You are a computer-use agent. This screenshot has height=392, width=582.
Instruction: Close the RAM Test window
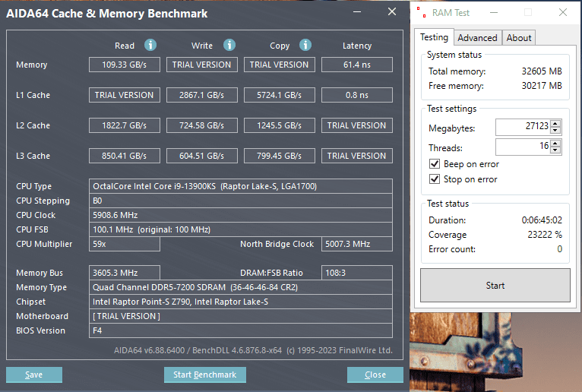coord(563,12)
